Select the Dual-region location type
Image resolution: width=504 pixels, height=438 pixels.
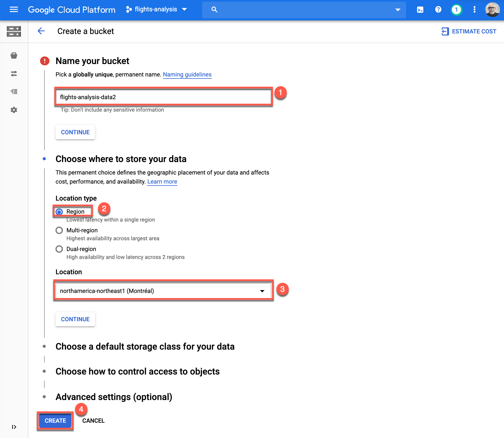point(59,249)
